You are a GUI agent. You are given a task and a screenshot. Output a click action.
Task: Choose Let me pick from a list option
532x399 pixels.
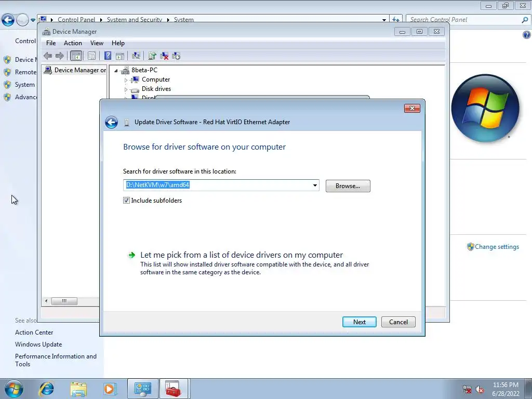pyautogui.click(x=242, y=255)
